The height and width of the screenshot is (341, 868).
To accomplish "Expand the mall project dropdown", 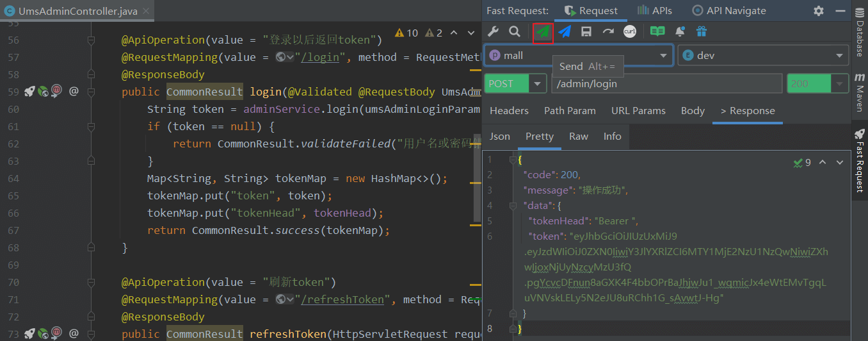I will tap(664, 56).
